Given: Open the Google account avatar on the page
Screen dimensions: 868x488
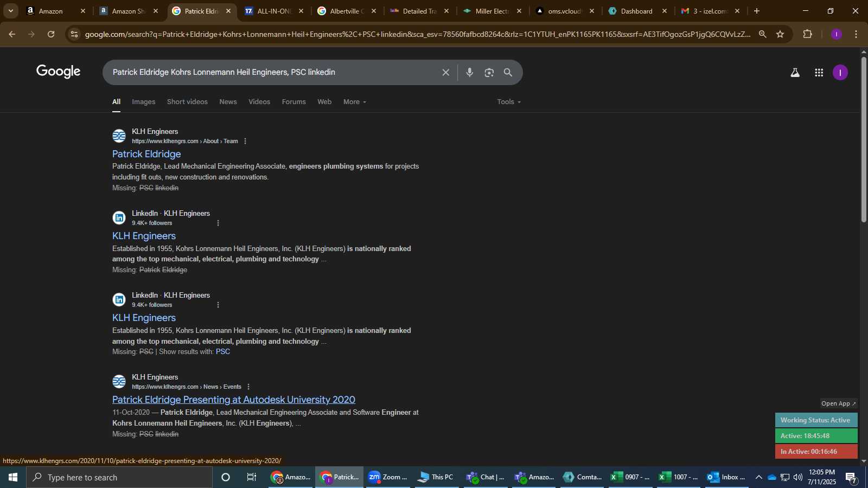Looking at the screenshot, I should click(840, 72).
